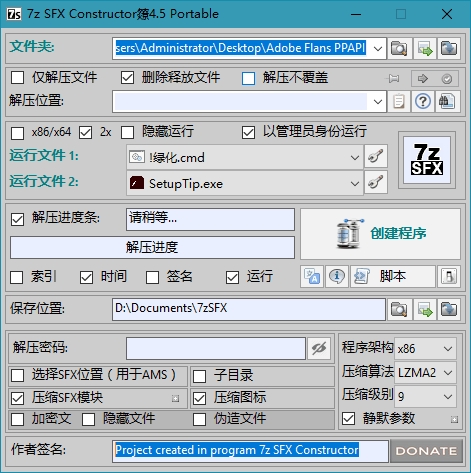Enable the 索引 checkbox

[x=17, y=277]
